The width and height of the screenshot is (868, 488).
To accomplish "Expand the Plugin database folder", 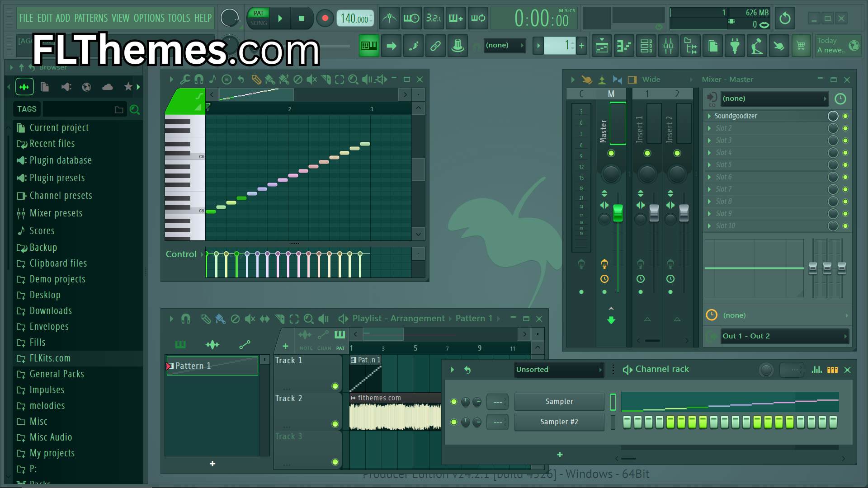I will click(60, 160).
